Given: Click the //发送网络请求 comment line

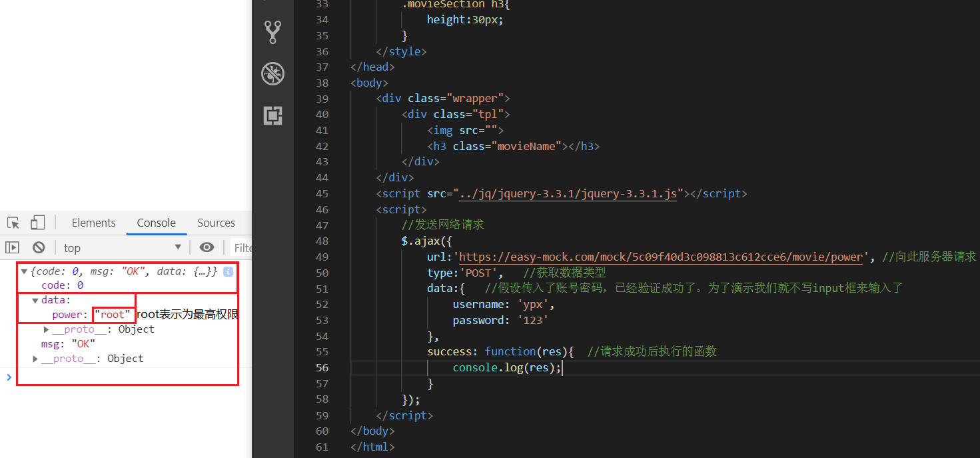Looking at the screenshot, I should (x=442, y=225).
